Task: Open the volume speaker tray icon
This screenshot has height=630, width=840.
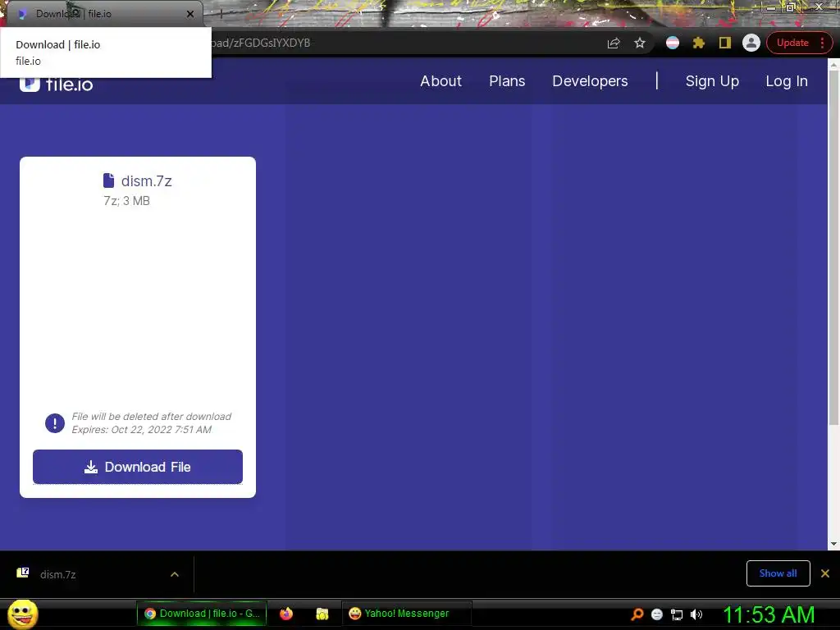Action: coord(696,614)
